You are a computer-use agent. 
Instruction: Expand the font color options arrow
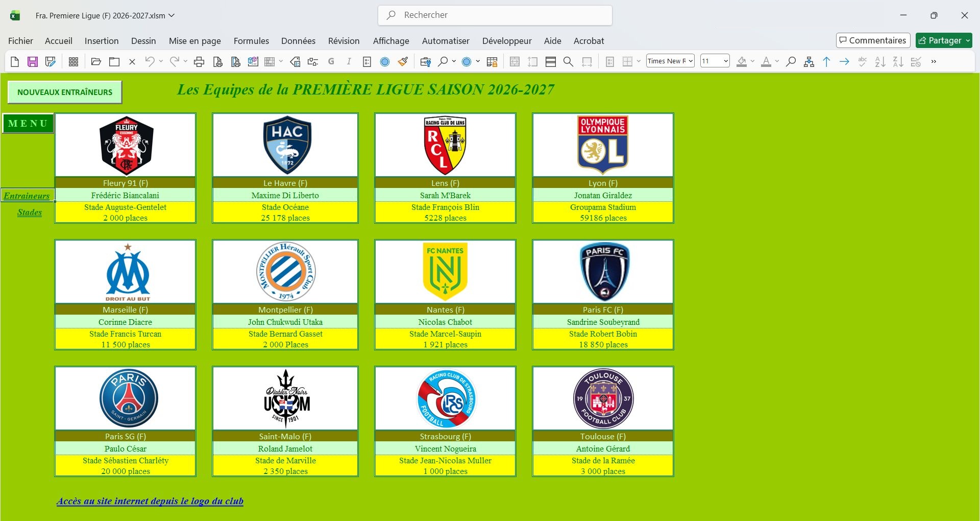777,62
